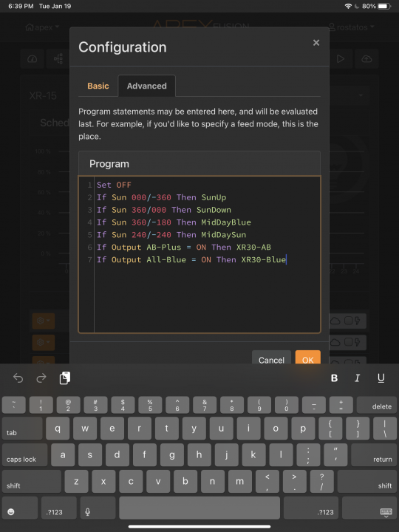Tap the right .?123 symbols key
The height and width of the screenshot is (532, 399).
pos(311,508)
